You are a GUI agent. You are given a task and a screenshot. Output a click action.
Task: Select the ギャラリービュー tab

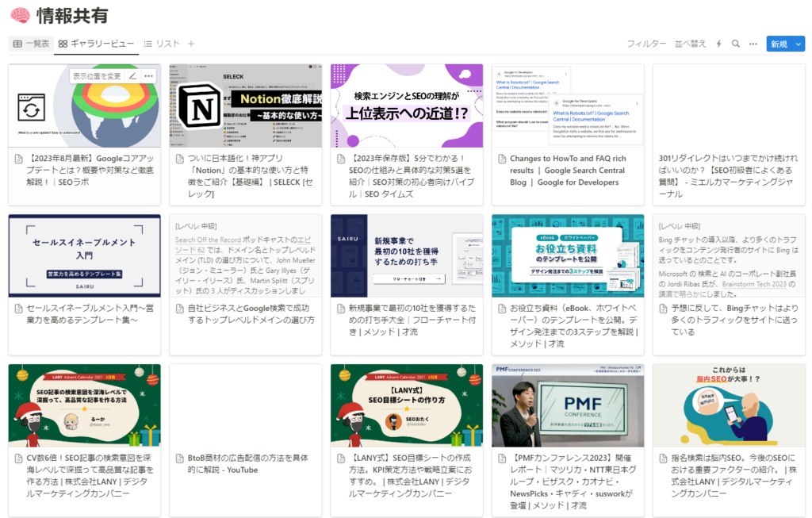click(x=96, y=44)
